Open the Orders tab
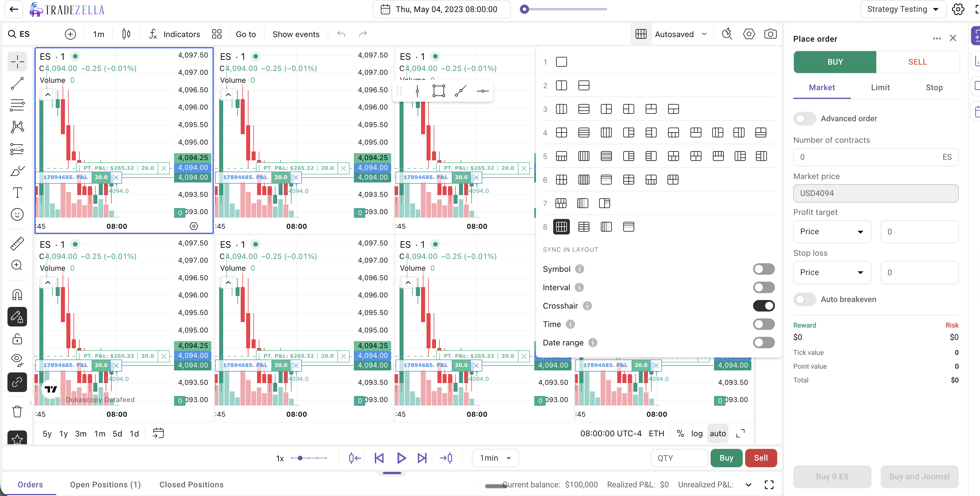 pyautogui.click(x=30, y=485)
